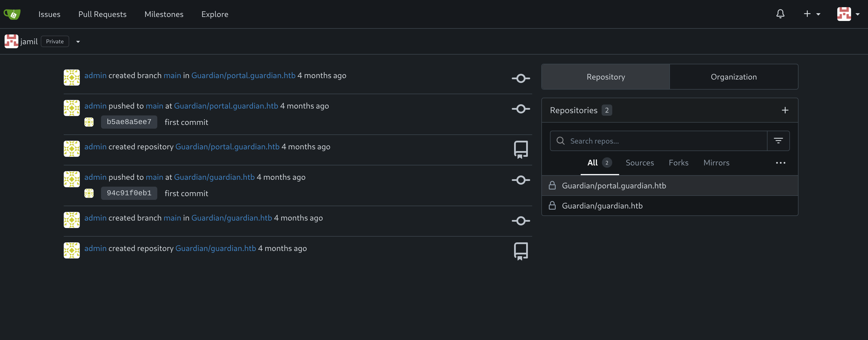This screenshot has height=340, width=868.
Task: Select the Repository toggle
Action: tap(606, 77)
